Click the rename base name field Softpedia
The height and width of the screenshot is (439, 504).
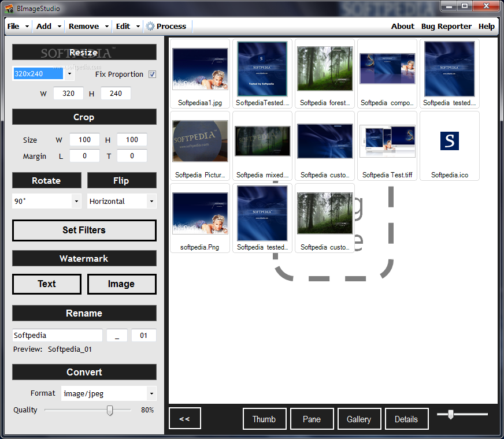[58, 335]
